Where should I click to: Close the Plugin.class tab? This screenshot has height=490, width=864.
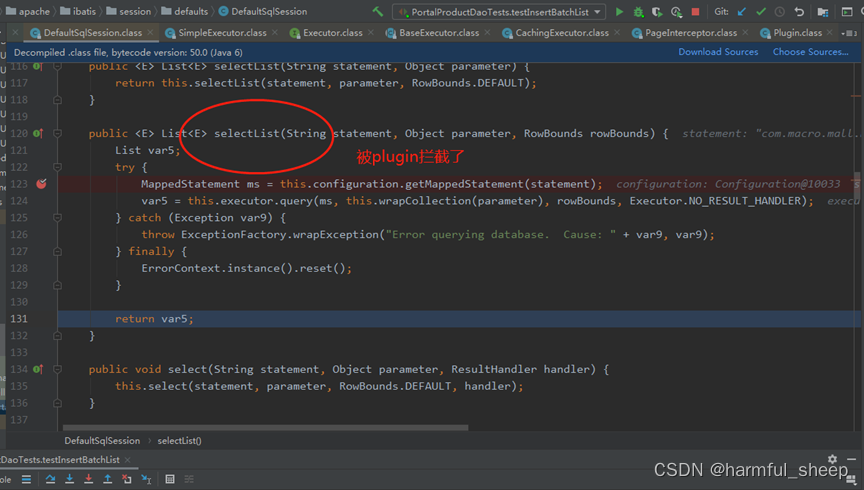[x=830, y=33]
